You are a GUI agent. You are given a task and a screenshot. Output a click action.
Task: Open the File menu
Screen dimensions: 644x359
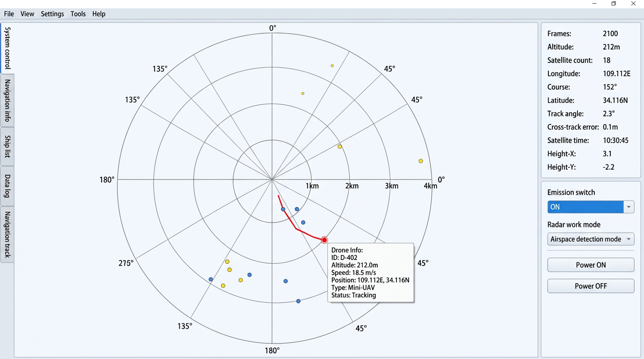(x=9, y=14)
